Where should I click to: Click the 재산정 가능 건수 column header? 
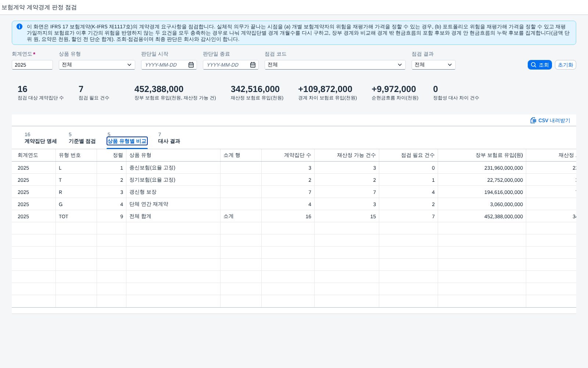tap(347, 155)
